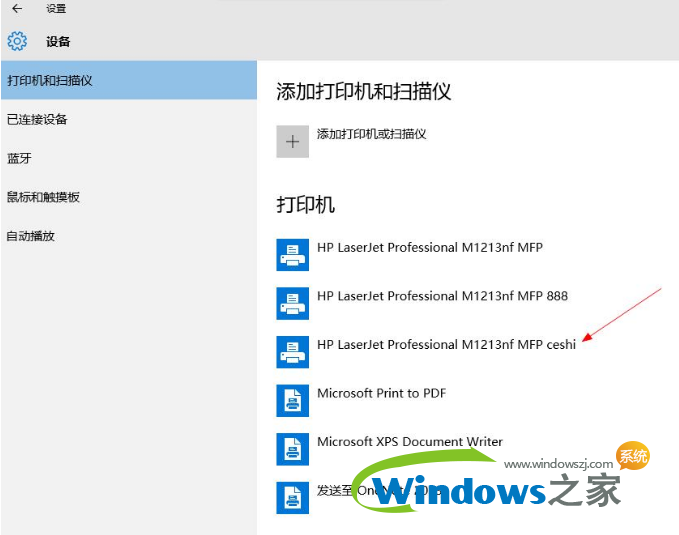Click the 添加打印机或扫描仪 label
Image resolution: width=679 pixels, height=535 pixels.
click(372, 134)
